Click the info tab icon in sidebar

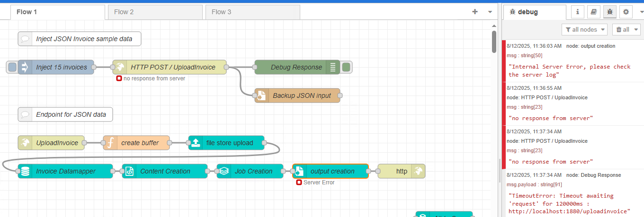tap(577, 12)
